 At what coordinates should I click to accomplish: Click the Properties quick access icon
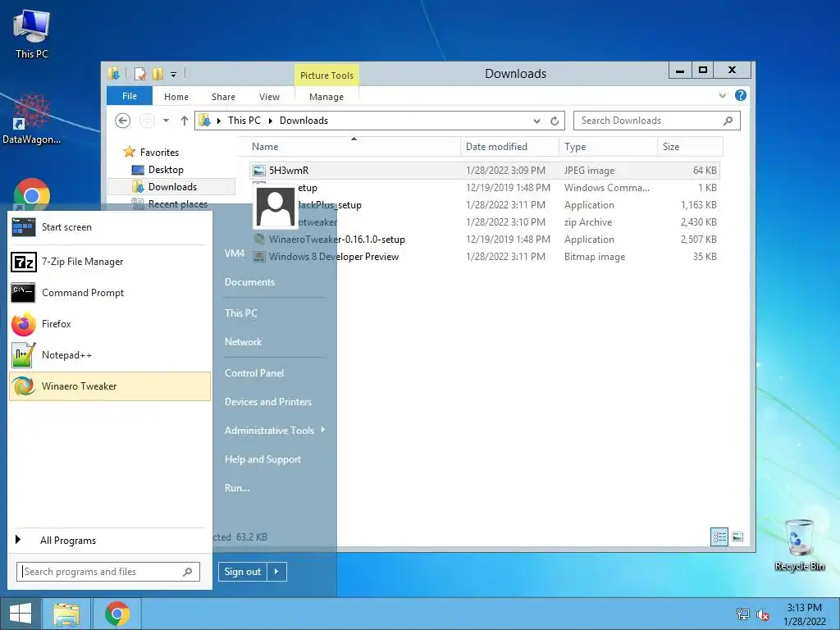point(139,74)
